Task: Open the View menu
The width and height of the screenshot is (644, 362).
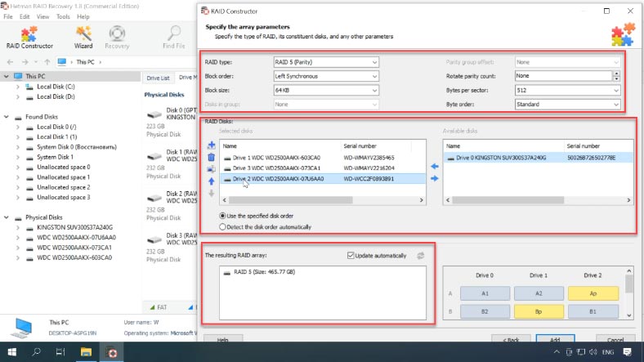Action: click(42, 17)
